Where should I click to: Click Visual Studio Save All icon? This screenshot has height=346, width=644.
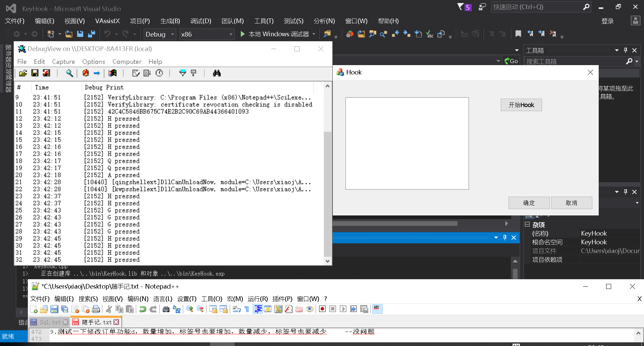pos(91,34)
